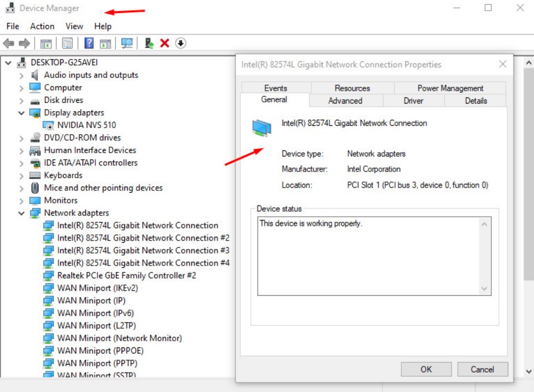Click DVD/CD-ROM drives disc icon

click(x=35, y=138)
